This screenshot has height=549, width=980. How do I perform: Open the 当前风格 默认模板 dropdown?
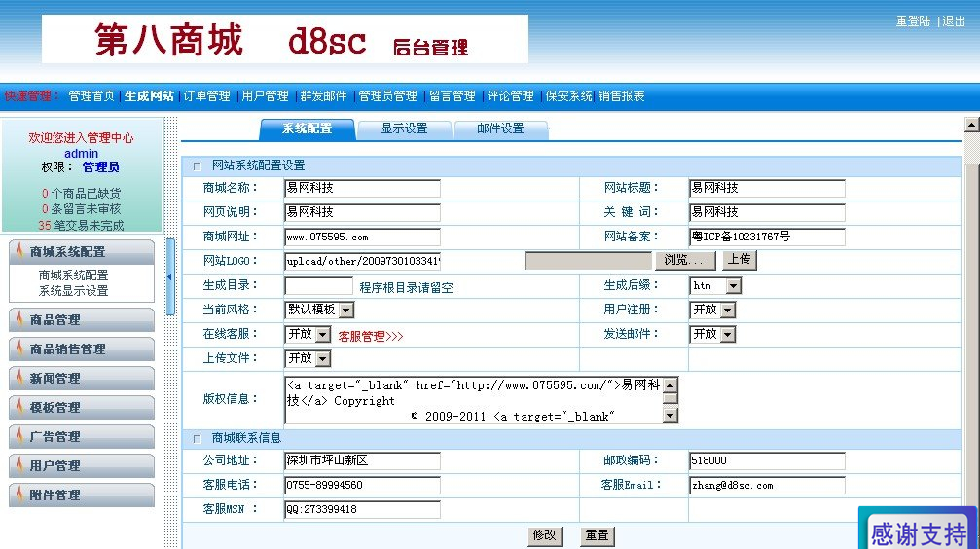tap(320, 310)
